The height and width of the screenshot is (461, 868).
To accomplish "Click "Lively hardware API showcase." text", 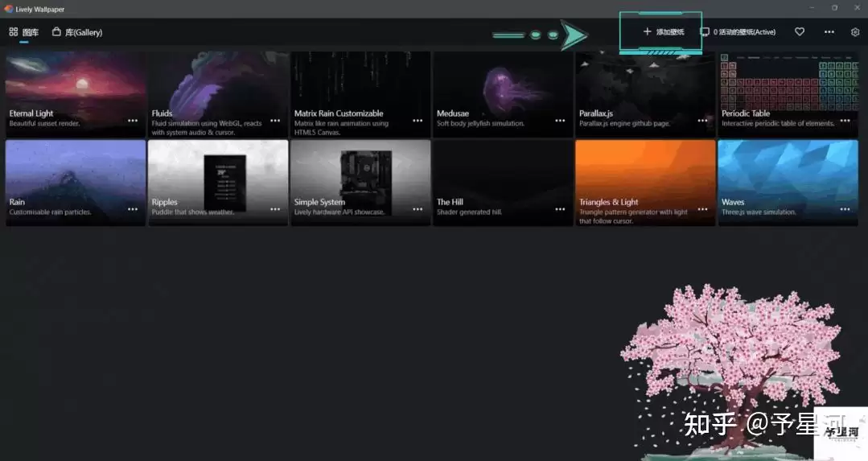I will [339, 212].
